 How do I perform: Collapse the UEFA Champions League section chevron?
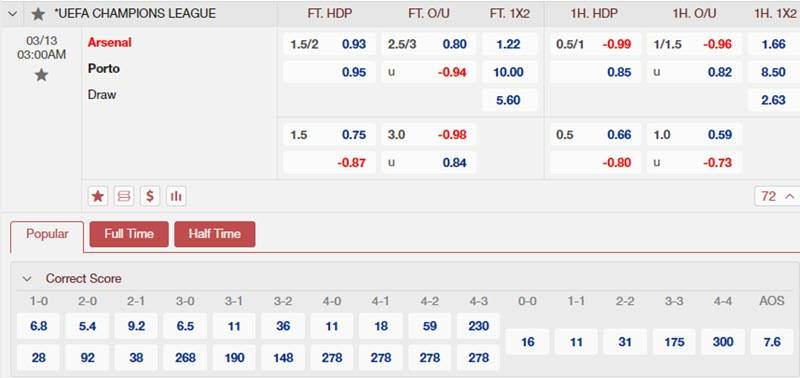pyautogui.click(x=14, y=14)
